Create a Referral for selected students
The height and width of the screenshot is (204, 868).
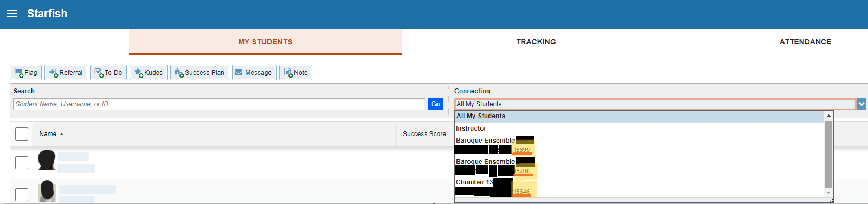coord(66,73)
